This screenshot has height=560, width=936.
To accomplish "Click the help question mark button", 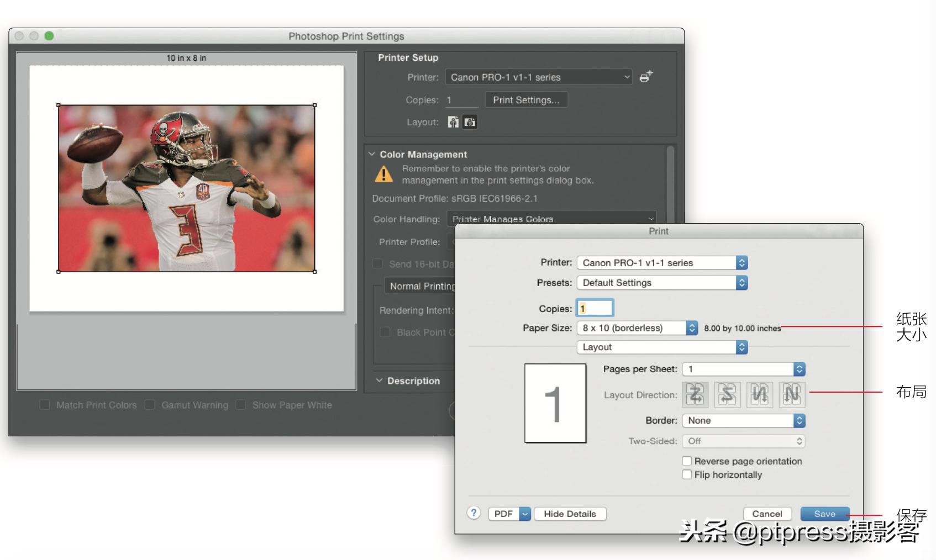I will 474,513.
